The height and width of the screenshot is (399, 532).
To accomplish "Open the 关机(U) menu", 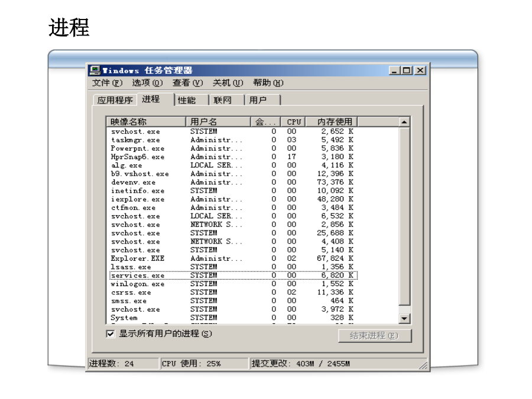I will tap(228, 83).
